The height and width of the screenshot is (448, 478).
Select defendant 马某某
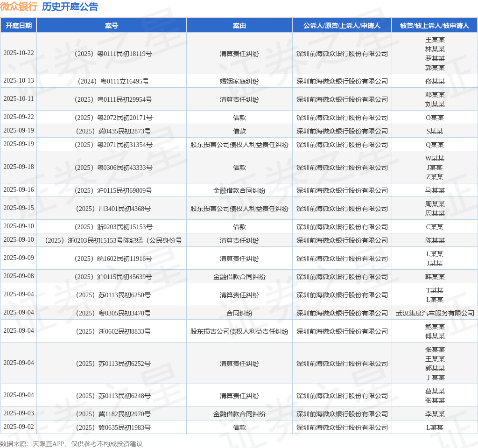[435, 190]
